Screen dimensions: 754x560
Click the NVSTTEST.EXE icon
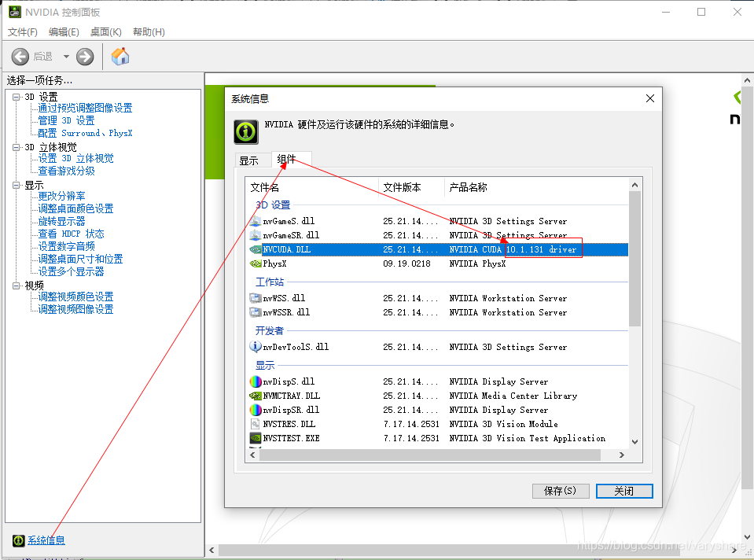[x=256, y=438]
